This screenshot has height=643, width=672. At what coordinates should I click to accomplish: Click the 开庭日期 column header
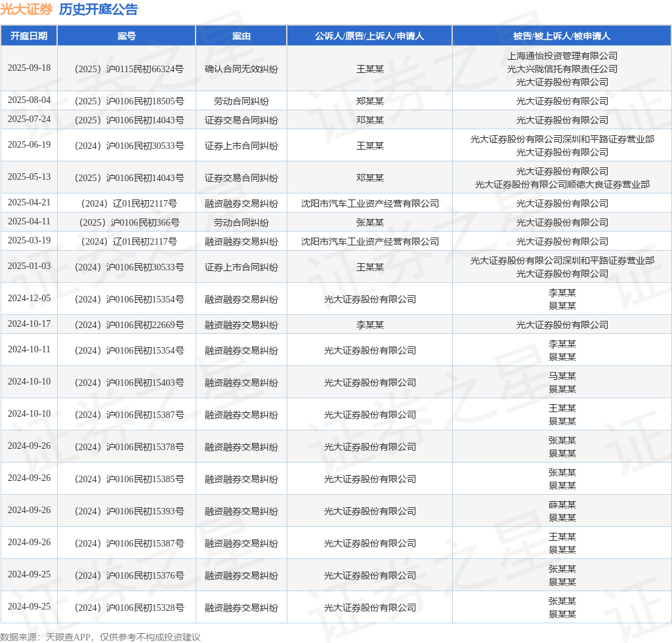[x=29, y=36]
